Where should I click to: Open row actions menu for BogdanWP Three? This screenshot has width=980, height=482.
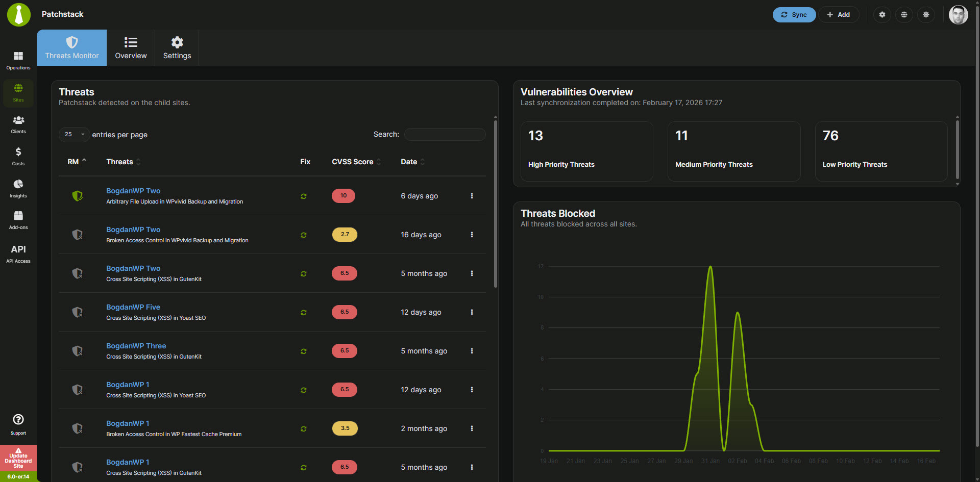[472, 351]
